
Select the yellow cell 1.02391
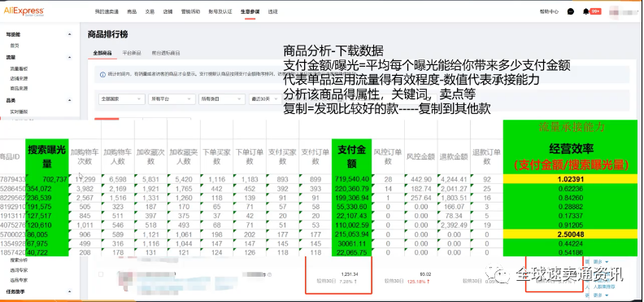pos(571,179)
